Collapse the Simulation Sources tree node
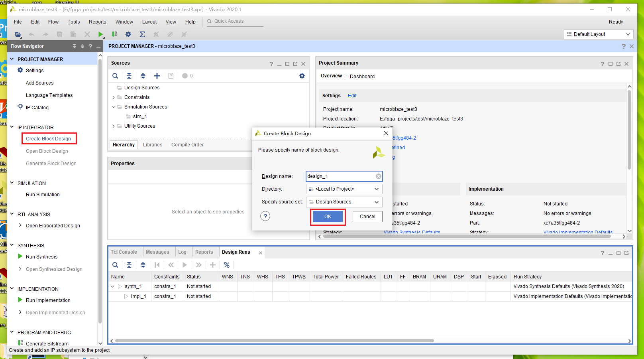644x359 pixels. point(114,107)
